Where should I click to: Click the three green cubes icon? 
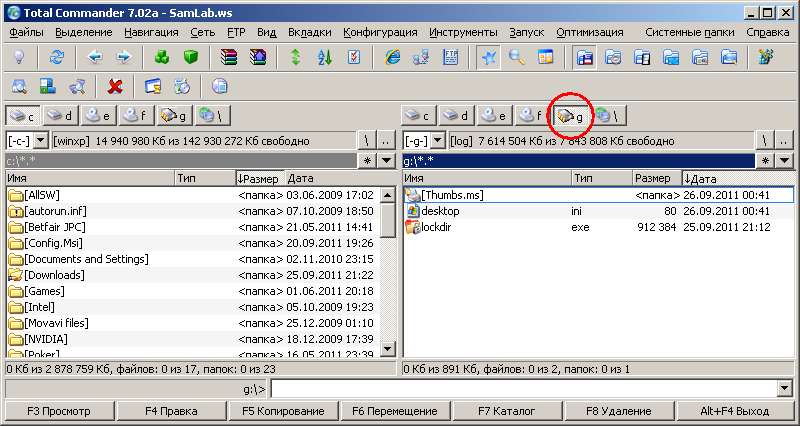point(162,57)
